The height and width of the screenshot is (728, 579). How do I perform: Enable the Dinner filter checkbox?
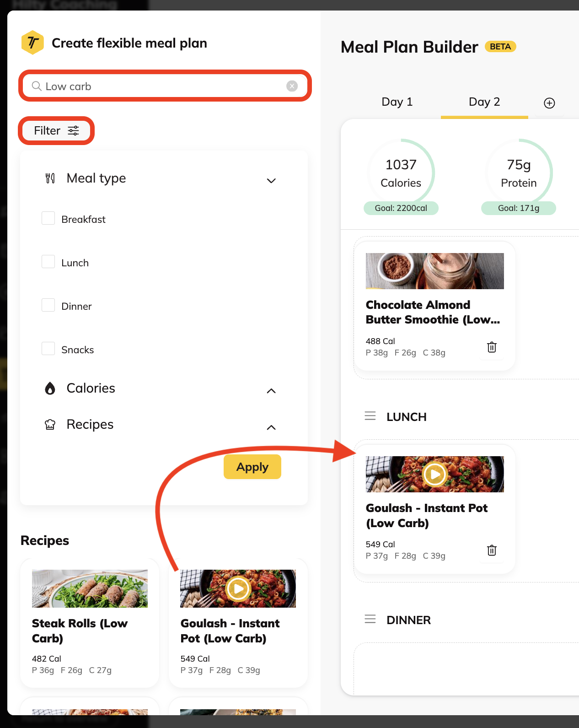click(x=48, y=305)
